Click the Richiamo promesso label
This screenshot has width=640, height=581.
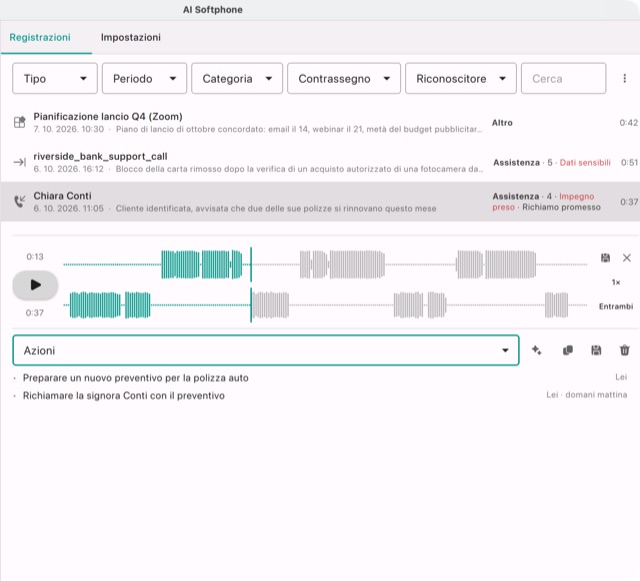[561, 207]
